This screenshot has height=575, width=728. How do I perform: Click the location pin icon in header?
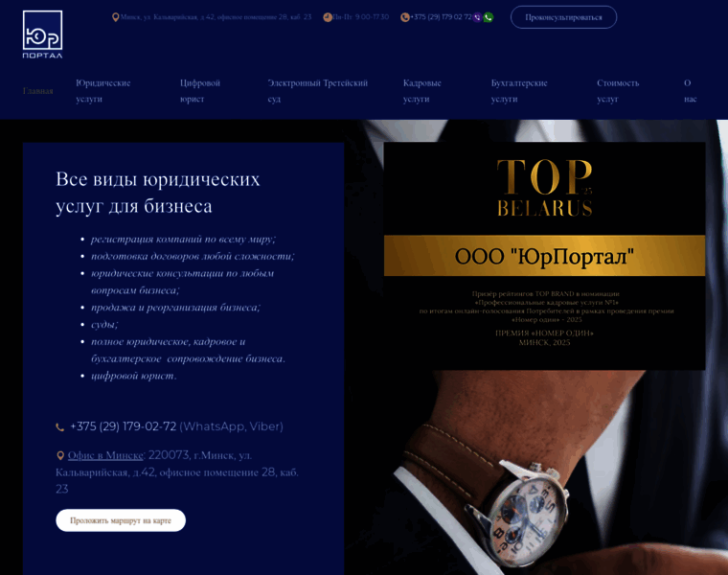click(x=116, y=17)
